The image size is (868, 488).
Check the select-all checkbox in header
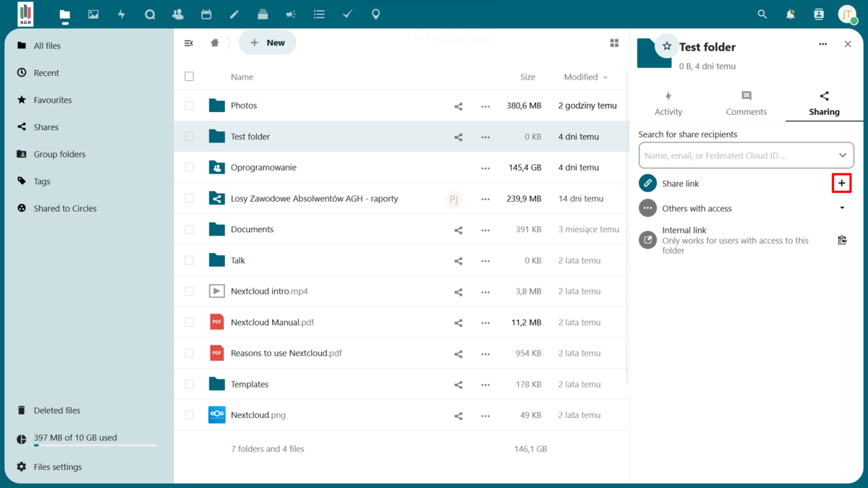coord(190,77)
